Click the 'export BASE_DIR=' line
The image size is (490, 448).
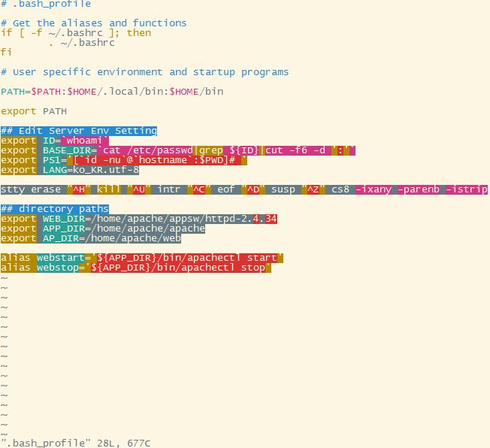(x=178, y=150)
